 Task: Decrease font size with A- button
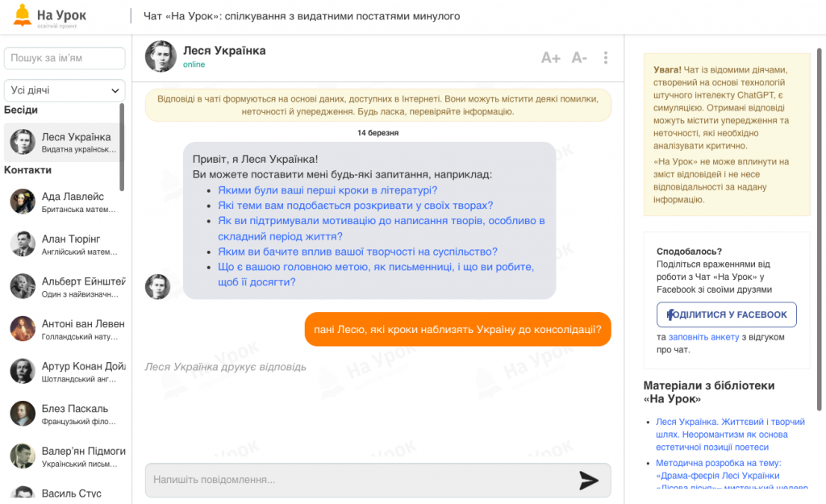pyautogui.click(x=579, y=57)
